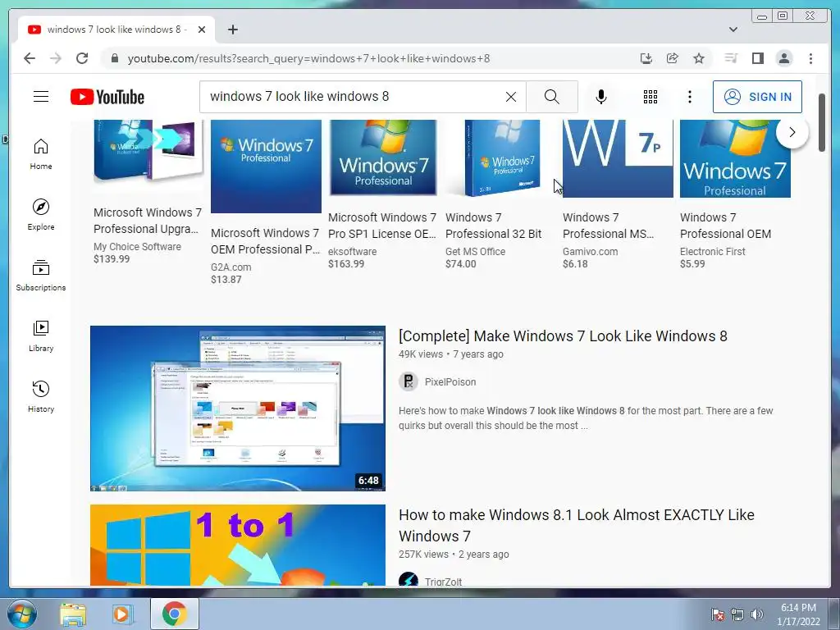840x630 pixels.
Task: Open 'Microsoft Windows 7 OEM Professional P...' product
Action: tap(265, 241)
